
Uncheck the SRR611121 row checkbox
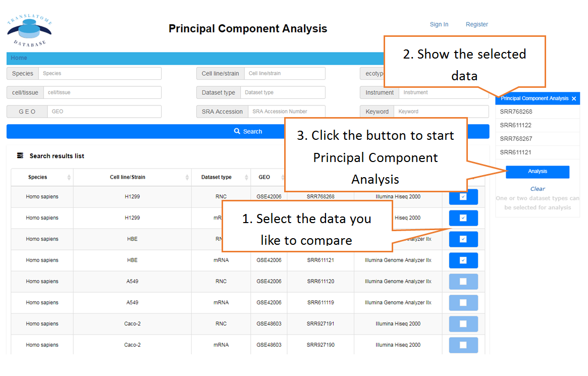(463, 260)
